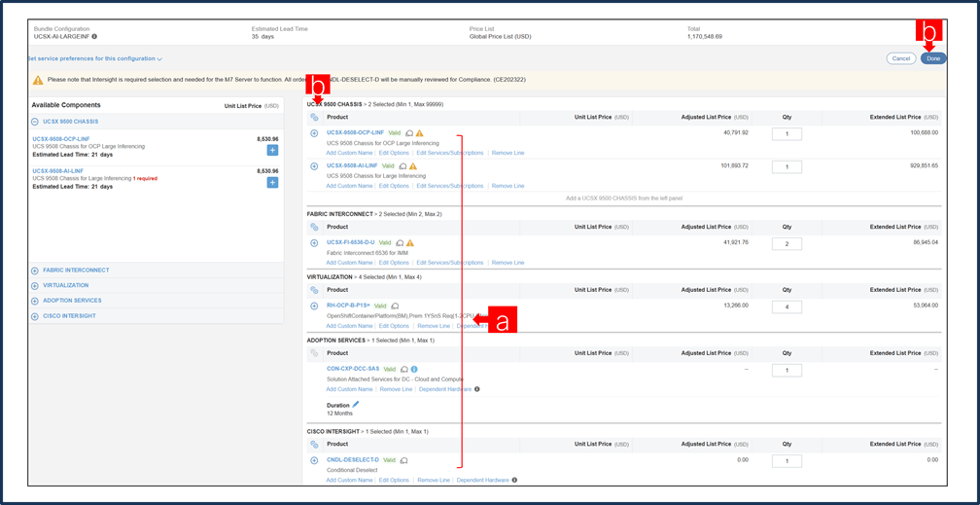
Task: Click the Qty field for CNDL-DESELECT-D
Action: coord(787,461)
